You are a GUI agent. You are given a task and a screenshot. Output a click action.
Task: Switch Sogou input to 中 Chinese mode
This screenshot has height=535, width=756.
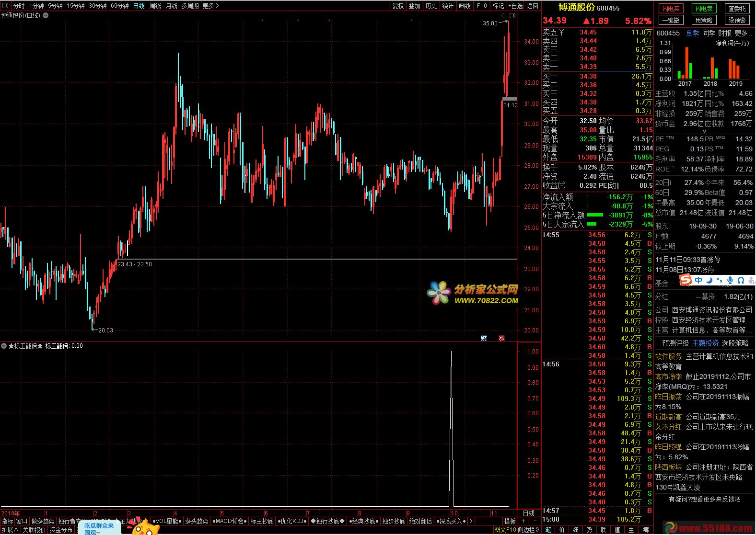pyautogui.click(x=698, y=280)
